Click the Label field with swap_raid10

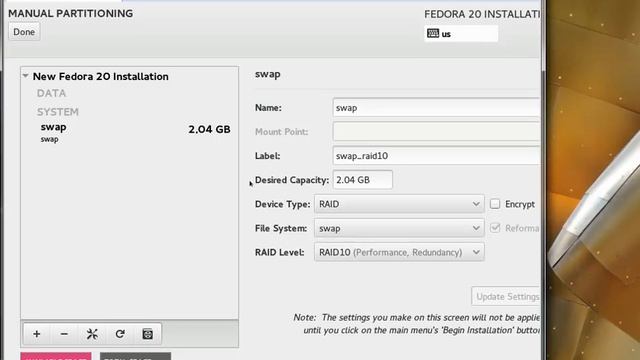[436, 156]
